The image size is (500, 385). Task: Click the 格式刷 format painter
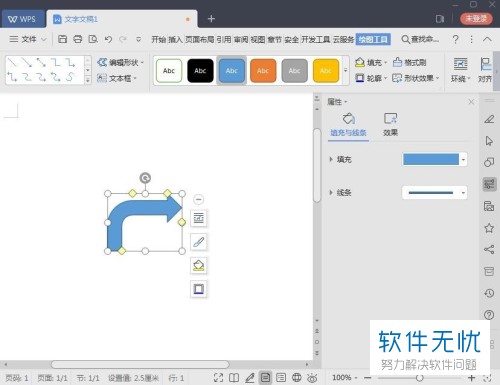410,62
